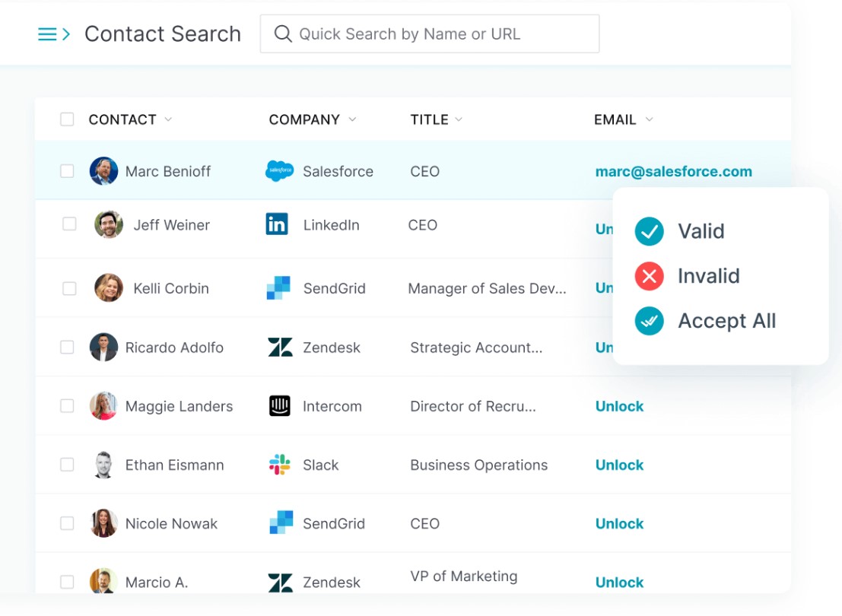Choose Valid in the email status menu
Image resolution: width=842 pixels, height=616 pixels.
point(680,231)
